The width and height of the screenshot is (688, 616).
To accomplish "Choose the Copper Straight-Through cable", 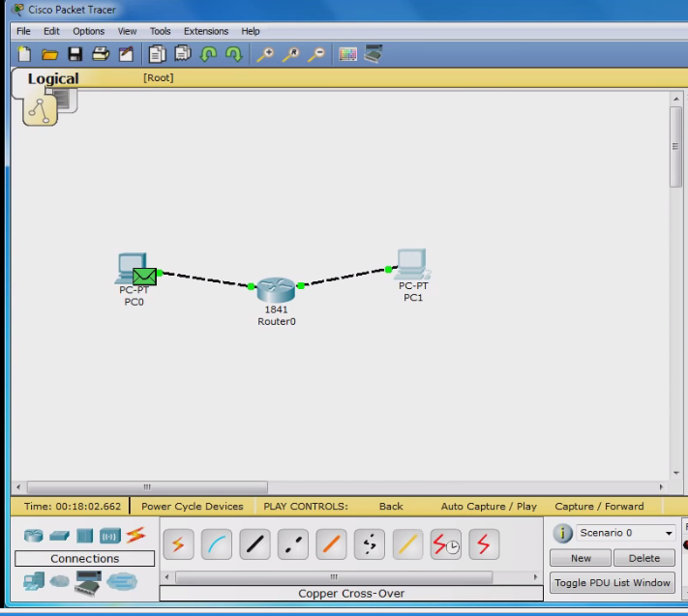I will 254,544.
